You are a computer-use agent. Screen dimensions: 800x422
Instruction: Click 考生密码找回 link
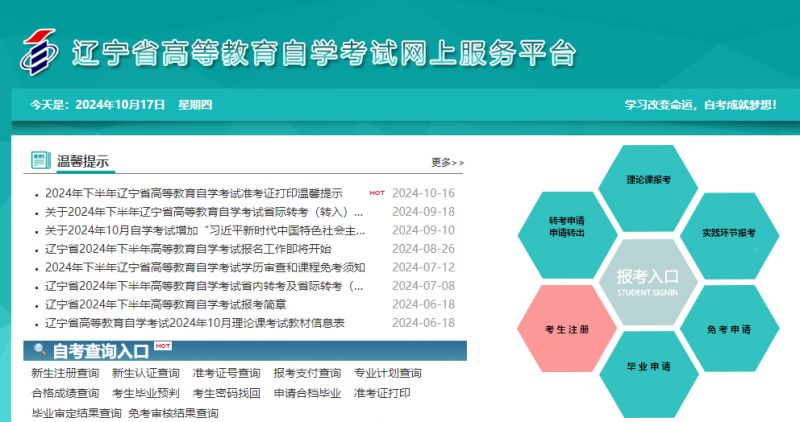point(227,393)
